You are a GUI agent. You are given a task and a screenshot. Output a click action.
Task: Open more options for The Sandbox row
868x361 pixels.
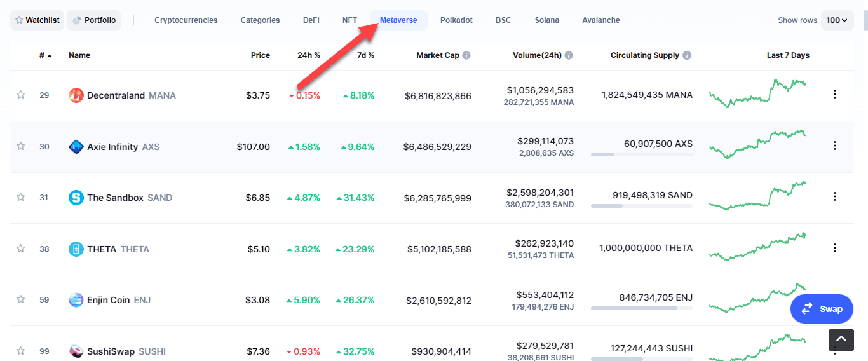(835, 196)
